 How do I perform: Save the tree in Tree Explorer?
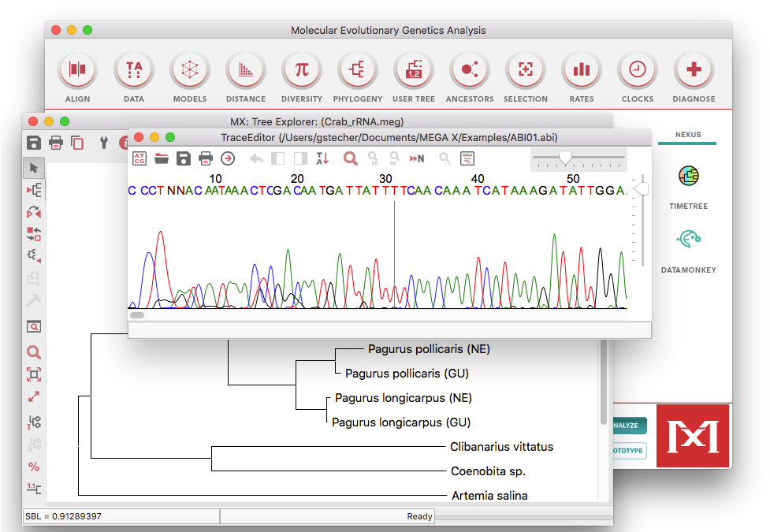pos(33,143)
